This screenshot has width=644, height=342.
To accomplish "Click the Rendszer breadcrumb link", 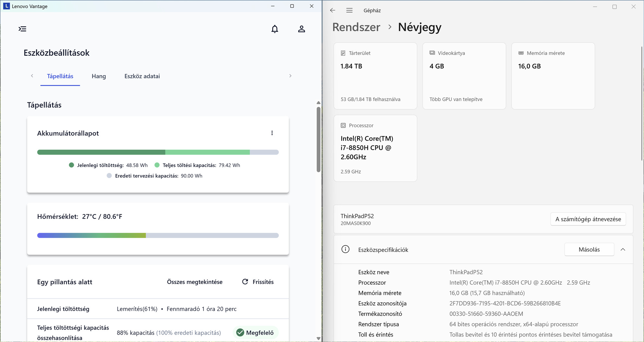I will [356, 27].
